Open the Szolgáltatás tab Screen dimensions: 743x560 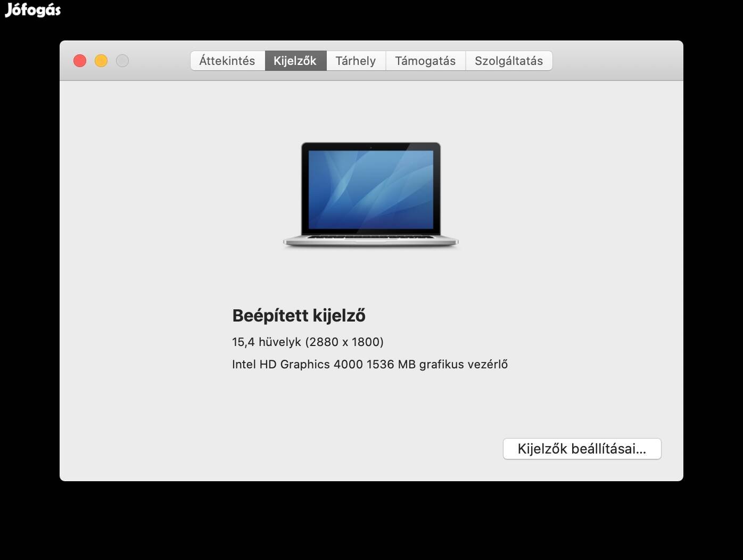(509, 61)
